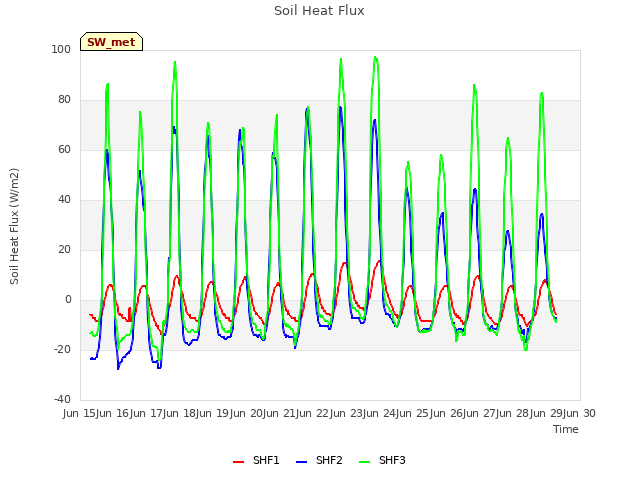Click the Soil Heat Flux chart title
Screen dimensions: 640x480
[319, 11]
